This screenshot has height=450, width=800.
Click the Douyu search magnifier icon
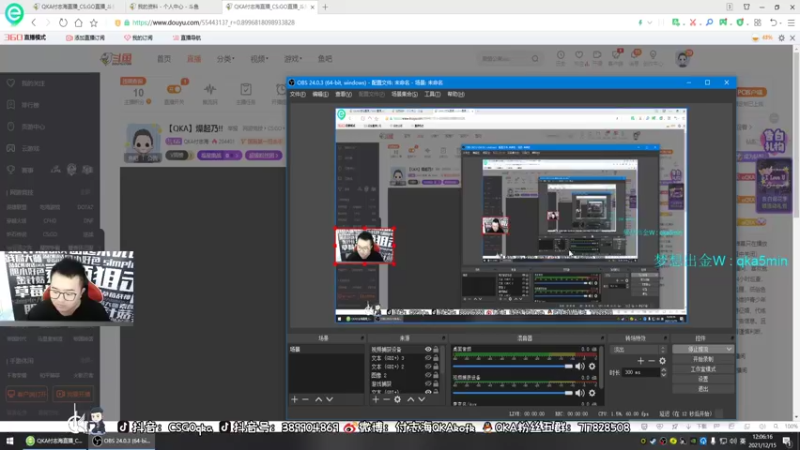(x=535, y=59)
